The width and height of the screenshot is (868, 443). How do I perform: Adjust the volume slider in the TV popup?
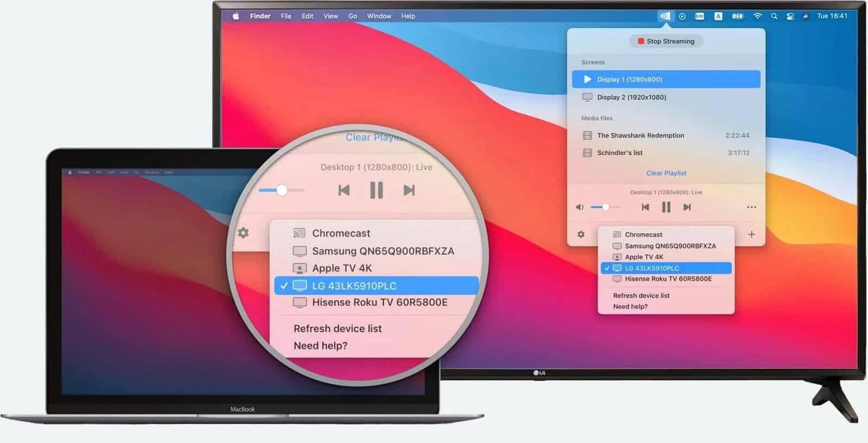coord(607,207)
